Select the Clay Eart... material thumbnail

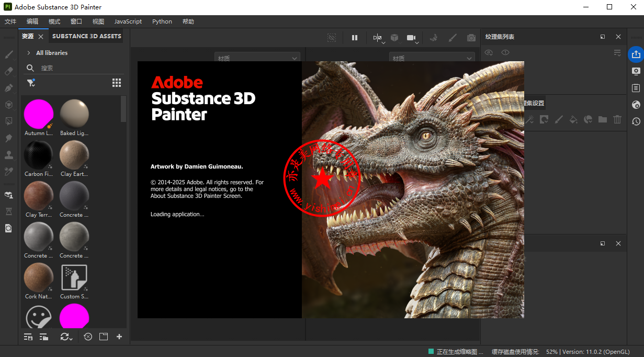(74, 155)
